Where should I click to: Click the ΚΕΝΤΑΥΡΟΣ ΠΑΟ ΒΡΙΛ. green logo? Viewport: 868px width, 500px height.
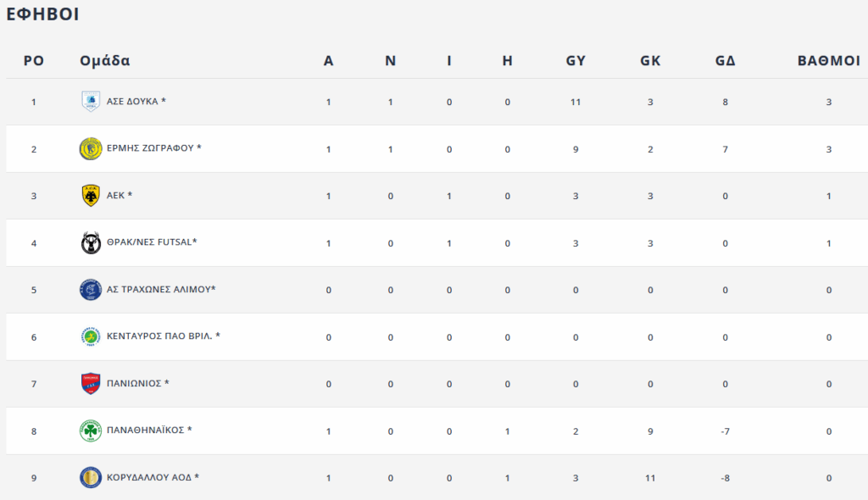[91, 336]
